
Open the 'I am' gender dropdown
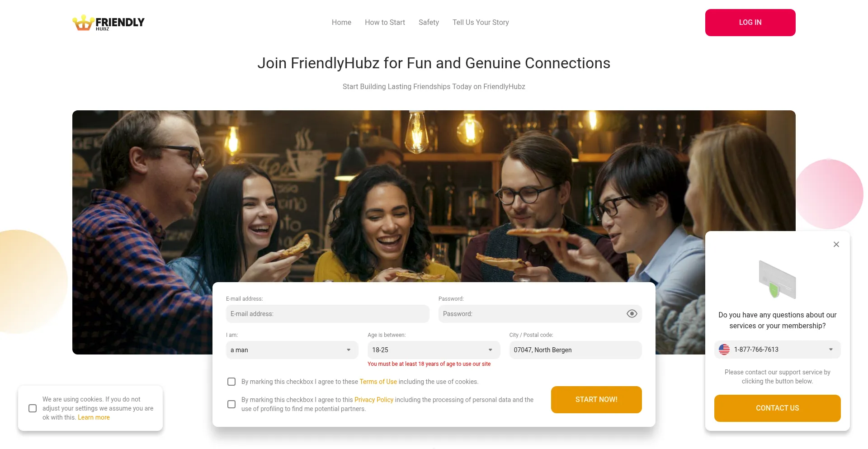tap(292, 350)
